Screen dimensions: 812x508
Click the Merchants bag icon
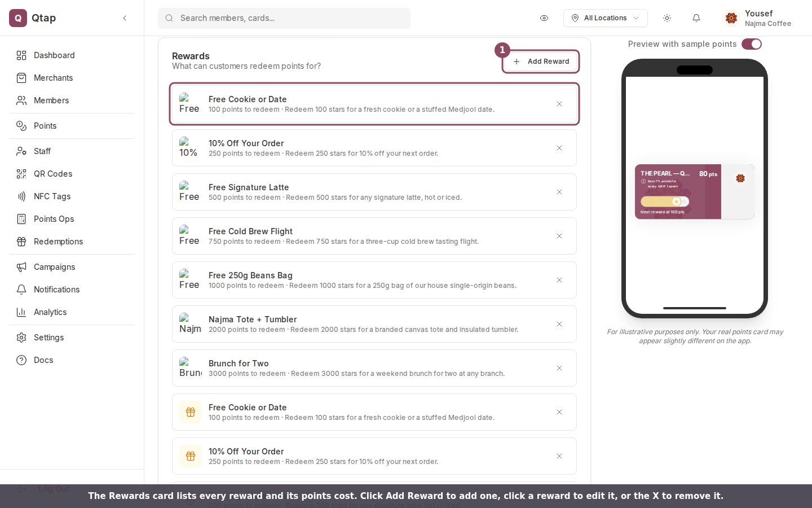[x=21, y=78]
